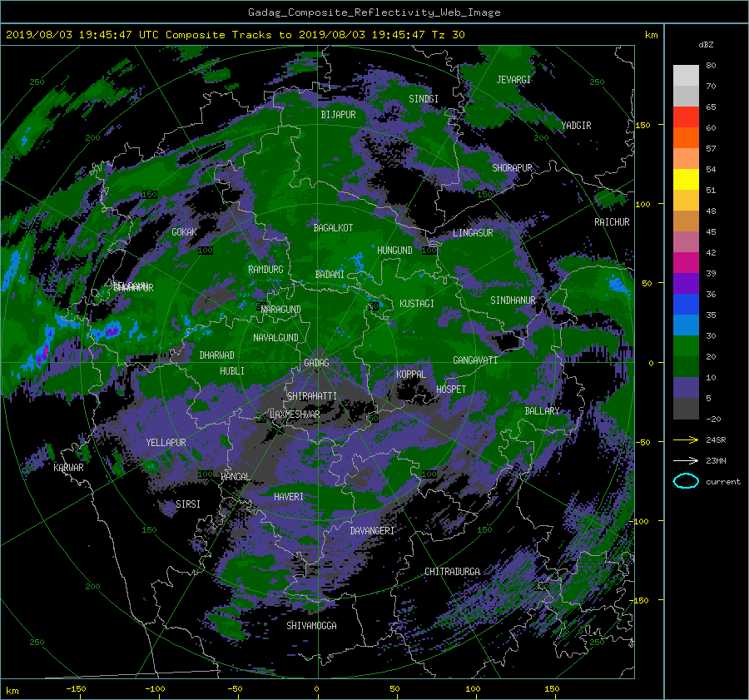Click the YADGIR town label
The image size is (749, 700).
point(576,126)
